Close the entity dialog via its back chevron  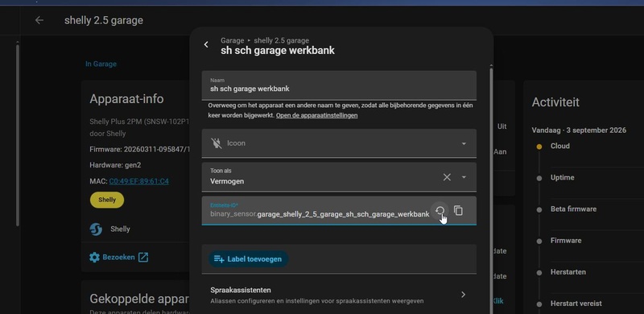206,44
